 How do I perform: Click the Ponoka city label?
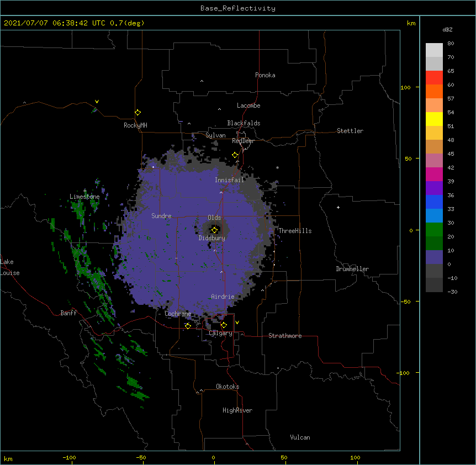pyautogui.click(x=265, y=75)
